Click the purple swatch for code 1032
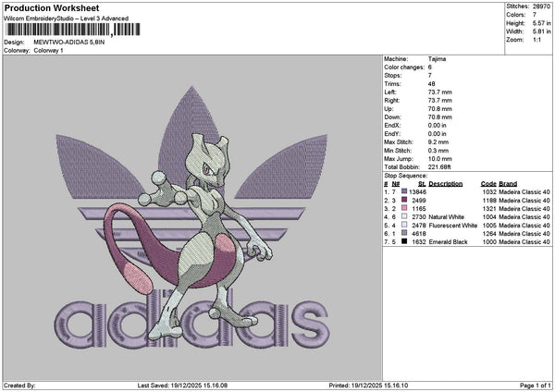The height and width of the screenshot is (392, 555). coord(404,191)
